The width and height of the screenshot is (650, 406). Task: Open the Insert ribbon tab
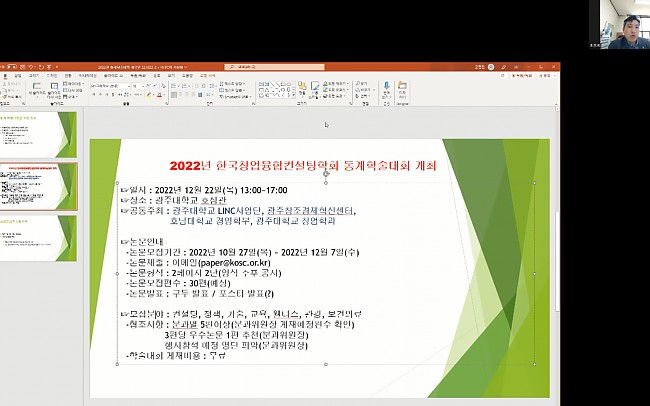(18, 76)
